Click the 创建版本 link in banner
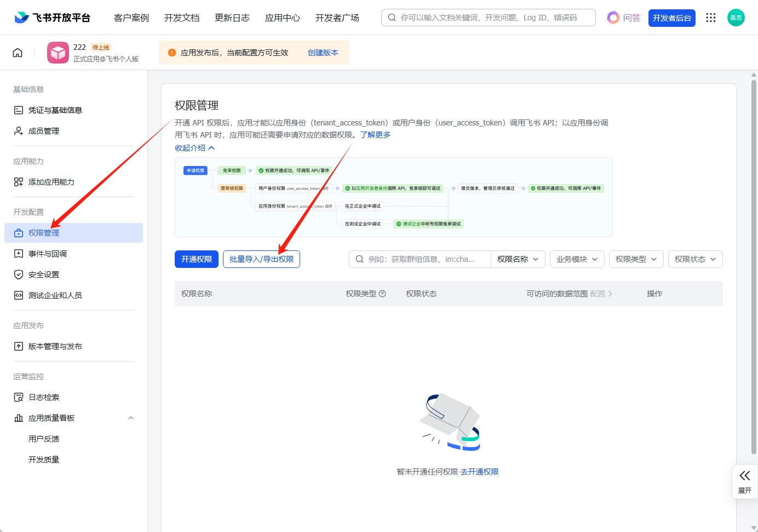Screen dimensions: 758x532 [x=323, y=53]
